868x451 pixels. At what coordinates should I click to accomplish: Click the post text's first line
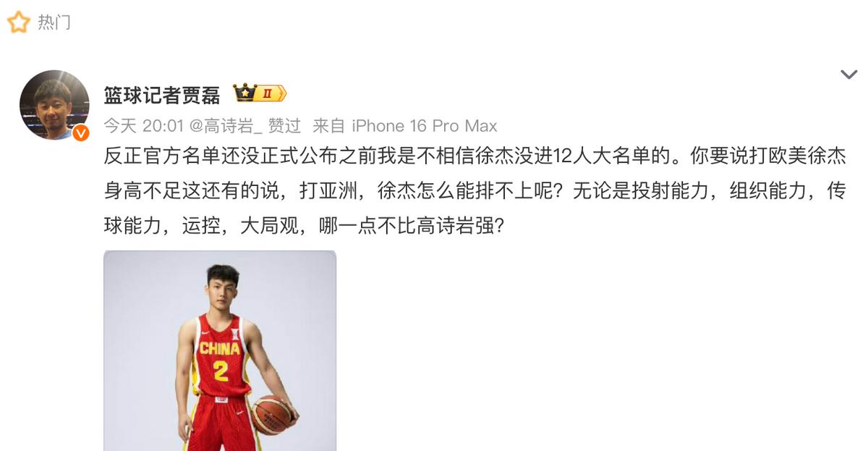click(475, 158)
